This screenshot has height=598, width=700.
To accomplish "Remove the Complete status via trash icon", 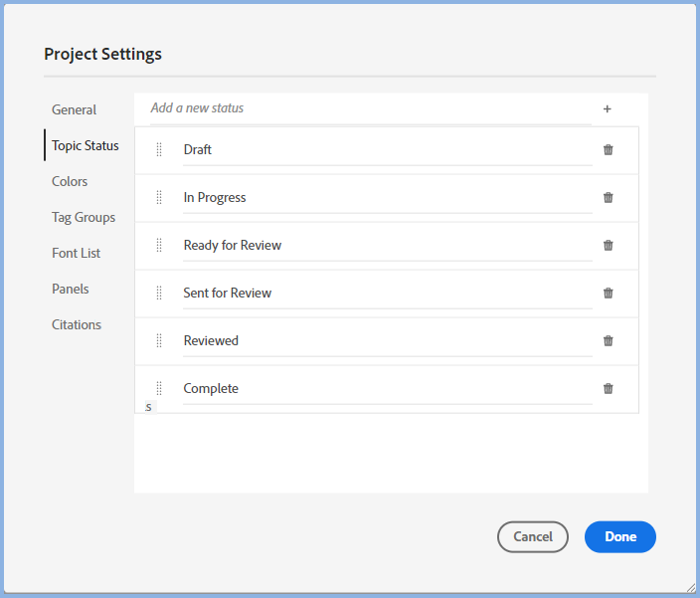I will point(609,389).
